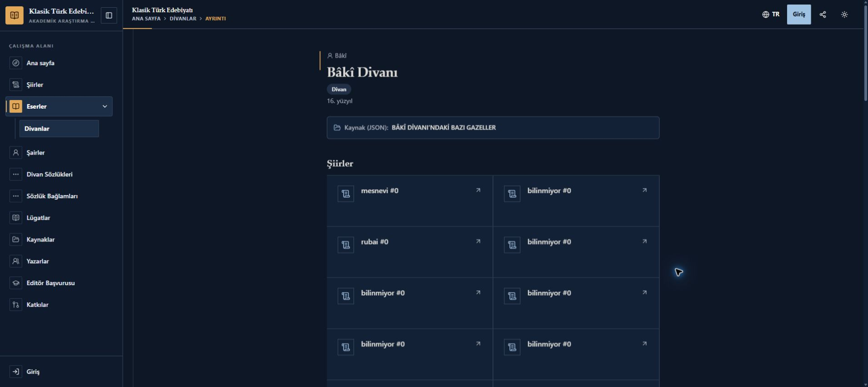Click the ÇALIŞMA ALANI sidebar heading
The width and height of the screenshot is (868, 387).
click(x=31, y=46)
